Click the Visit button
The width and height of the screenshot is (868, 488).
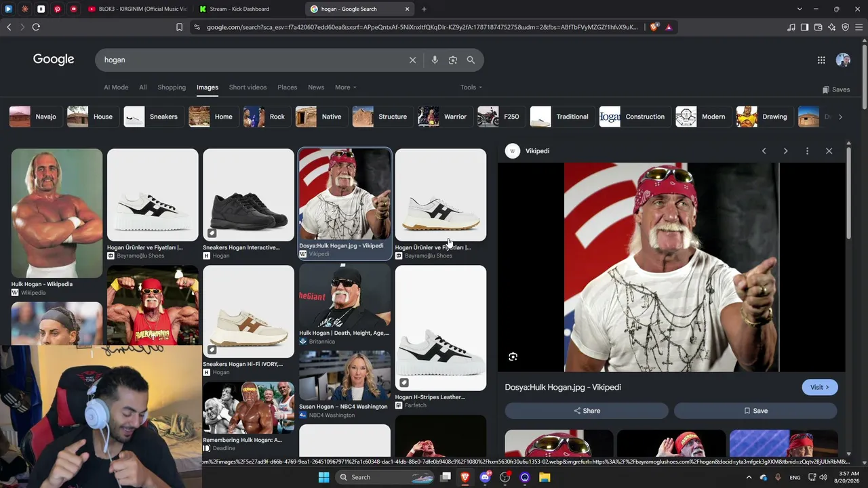820,387
